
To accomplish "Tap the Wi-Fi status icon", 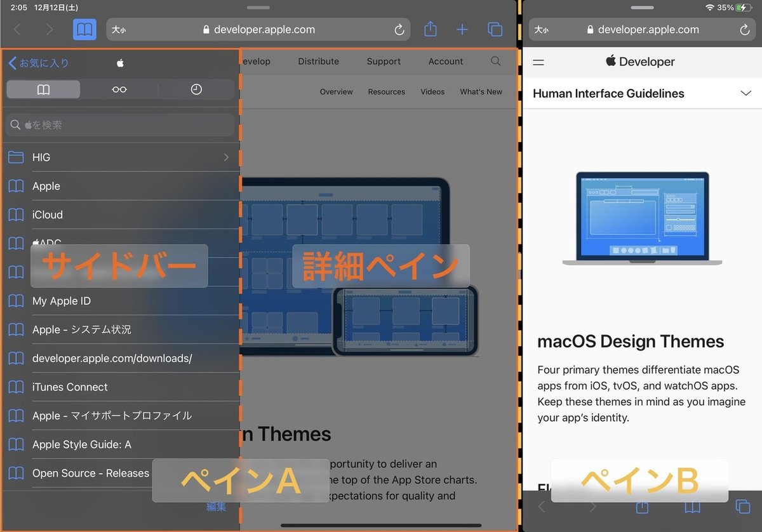I will coord(709,8).
